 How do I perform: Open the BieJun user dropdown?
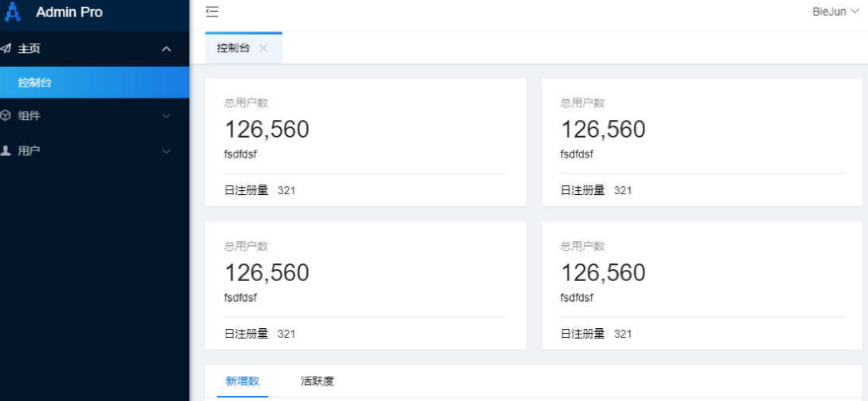(x=835, y=12)
